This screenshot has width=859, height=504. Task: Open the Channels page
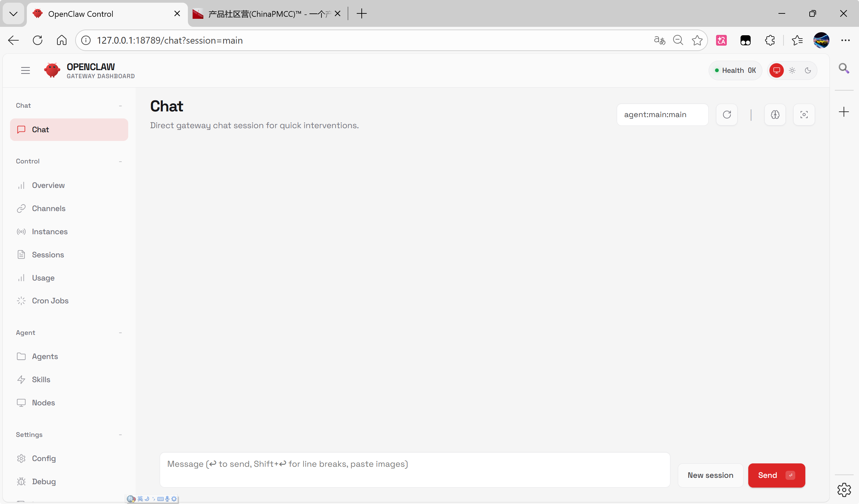[x=48, y=208]
